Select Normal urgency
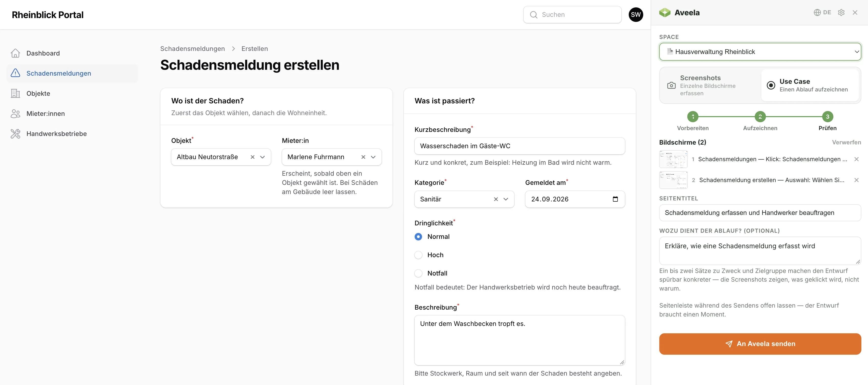The image size is (868, 385). tap(418, 237)
